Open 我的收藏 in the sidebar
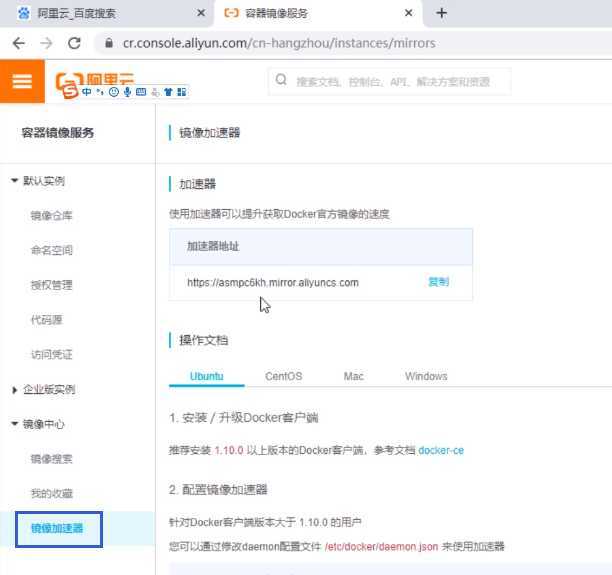Image resolution: width=612 pixels, height=575 pixels. click(x=52, y=493)
